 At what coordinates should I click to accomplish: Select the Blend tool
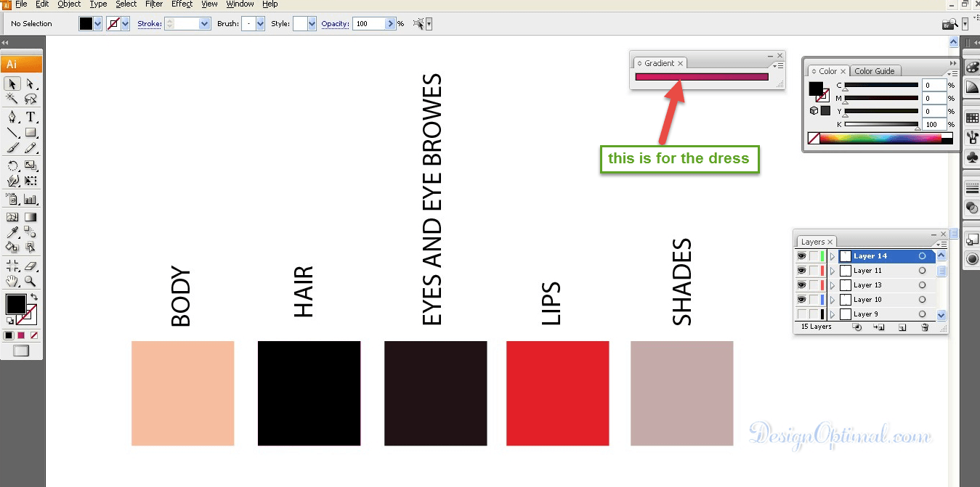(x=31, y=232)
